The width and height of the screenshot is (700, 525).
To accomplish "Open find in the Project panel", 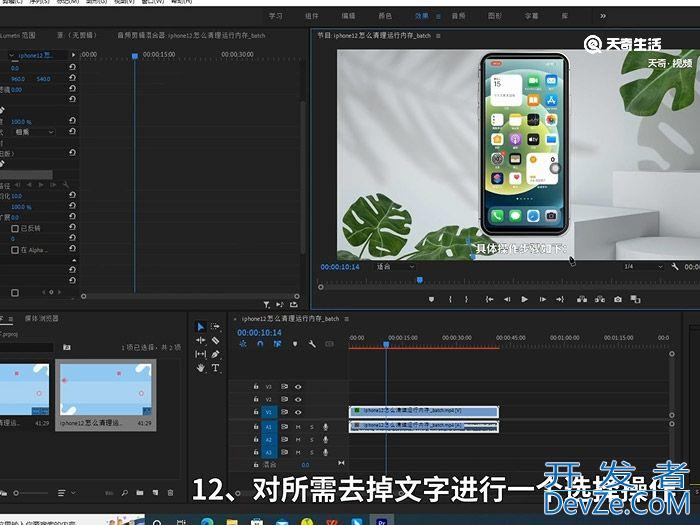I will coord(125,493).
